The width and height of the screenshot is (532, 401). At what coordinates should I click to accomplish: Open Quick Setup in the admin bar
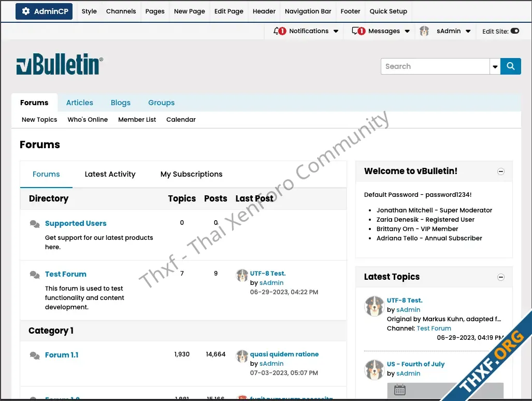[x=388, y=11]
